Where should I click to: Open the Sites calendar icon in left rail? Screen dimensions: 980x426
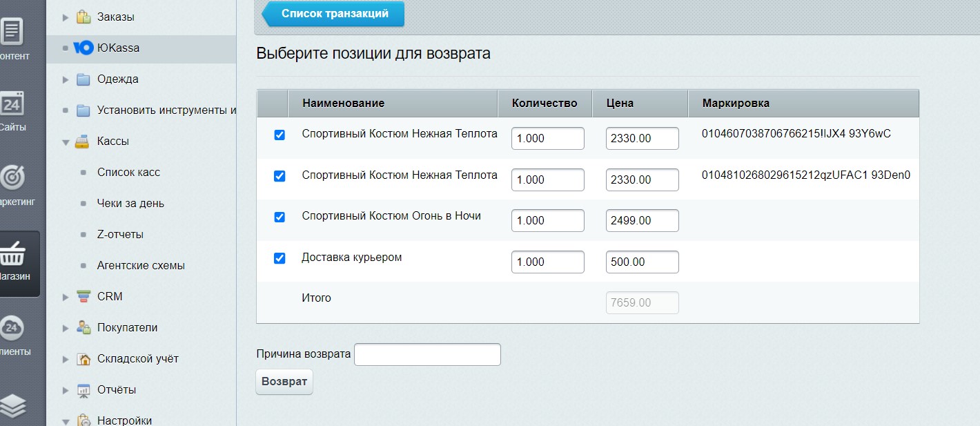12,104
